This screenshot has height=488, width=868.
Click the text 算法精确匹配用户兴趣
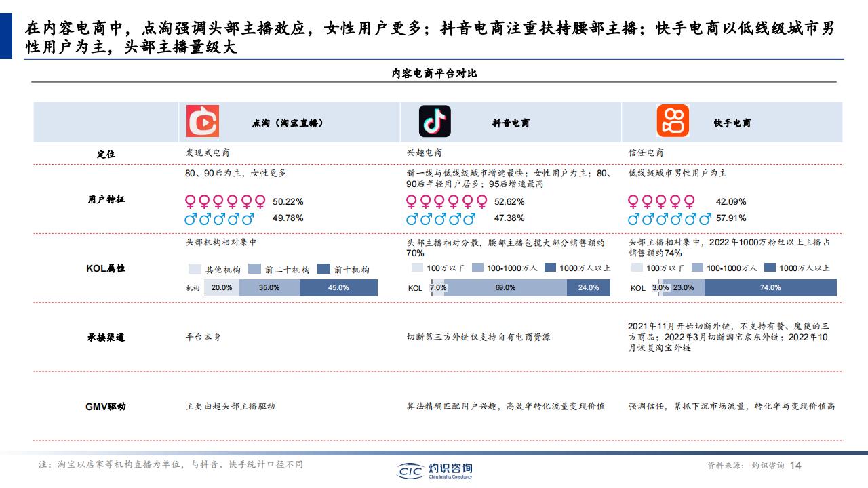coord(451,407)
